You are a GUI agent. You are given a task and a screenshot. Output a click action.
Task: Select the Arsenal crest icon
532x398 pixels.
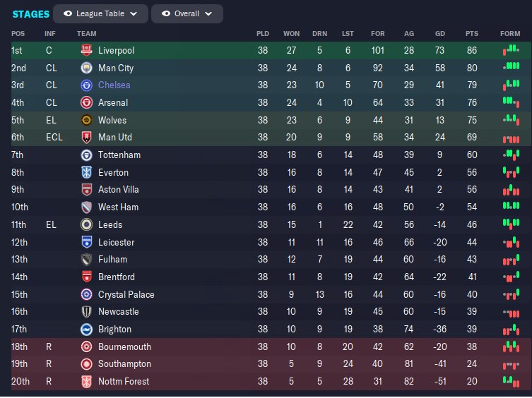point(87,103)
